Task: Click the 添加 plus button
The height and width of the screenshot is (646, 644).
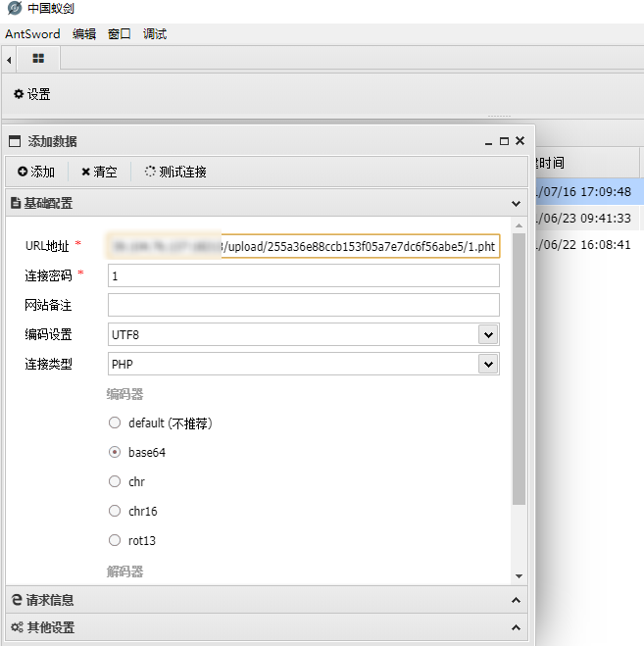Action: pos(36,172)
